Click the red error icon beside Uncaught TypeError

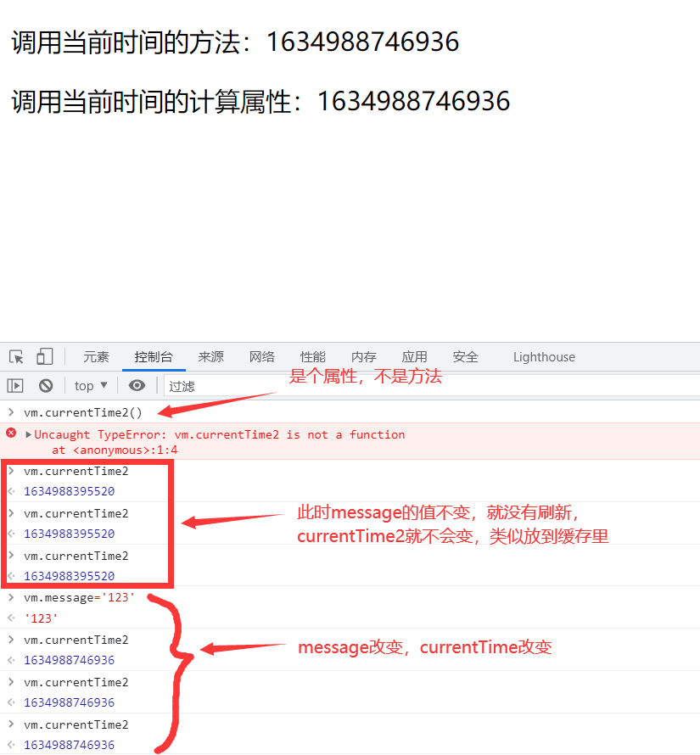10,434
